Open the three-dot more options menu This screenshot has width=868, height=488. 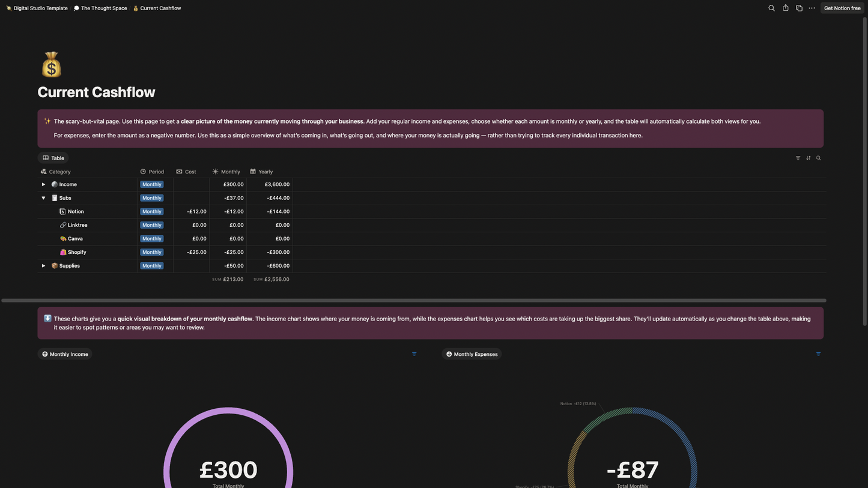pos(812,8)
